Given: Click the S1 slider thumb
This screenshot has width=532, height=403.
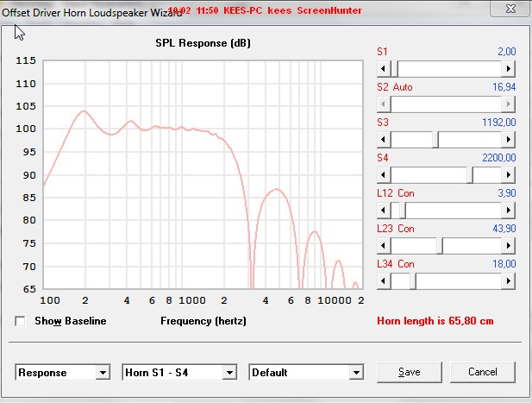Looking at the screenshot, I should 395,69.
